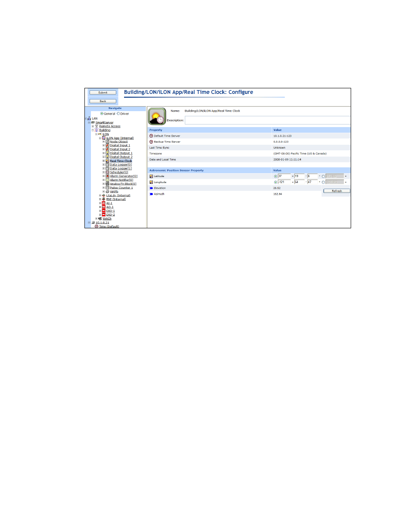Click the Analog Fn Block[0] icon

point(107,184)
